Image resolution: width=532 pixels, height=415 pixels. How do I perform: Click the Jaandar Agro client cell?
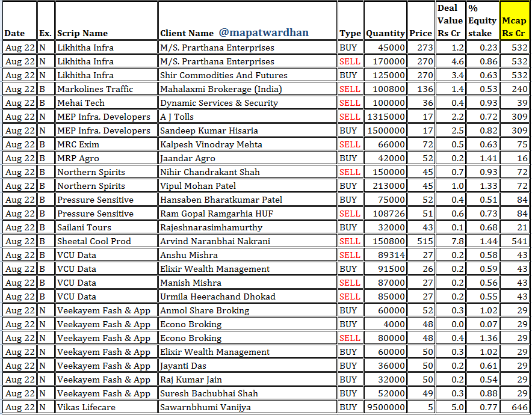(x=247, y=158)
